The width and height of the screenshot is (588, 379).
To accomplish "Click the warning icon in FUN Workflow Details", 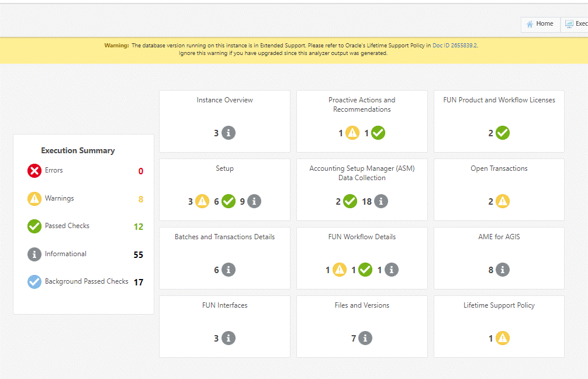I will pos(340,270).
